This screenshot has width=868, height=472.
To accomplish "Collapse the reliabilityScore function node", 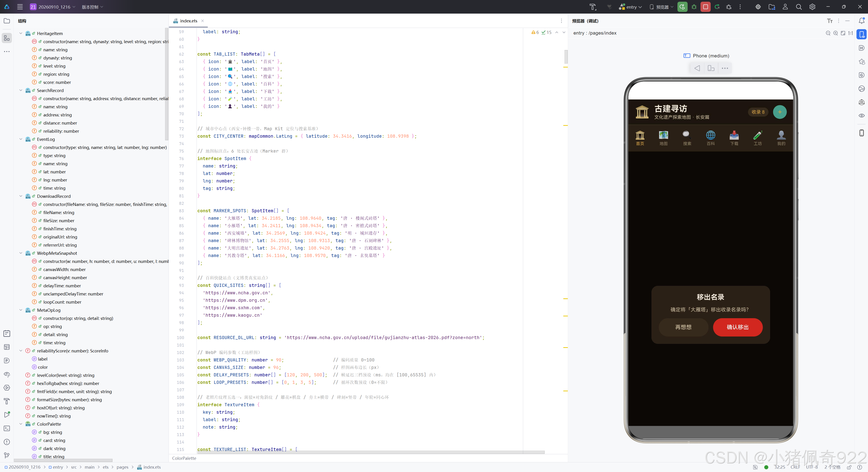I will 21,351.
